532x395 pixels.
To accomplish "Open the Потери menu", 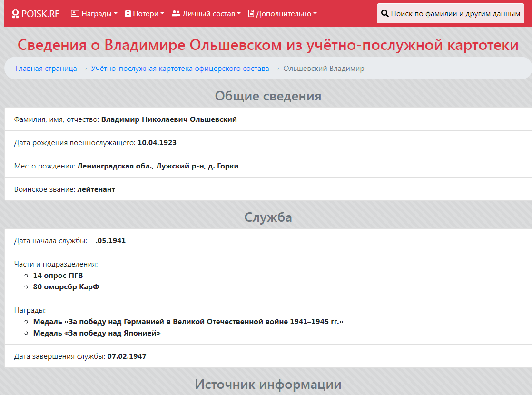I will point(145,14).
